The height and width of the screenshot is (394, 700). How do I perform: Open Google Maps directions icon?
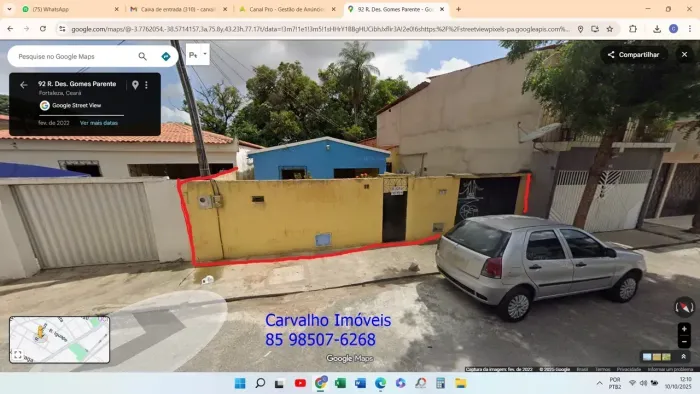pyautogui.click(x=166, y=57)
